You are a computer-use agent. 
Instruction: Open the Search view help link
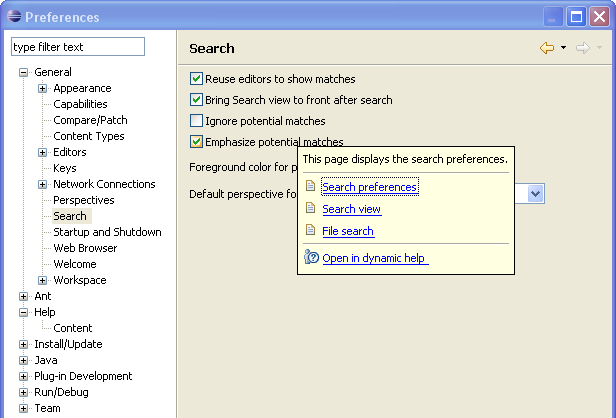point(351,209)
